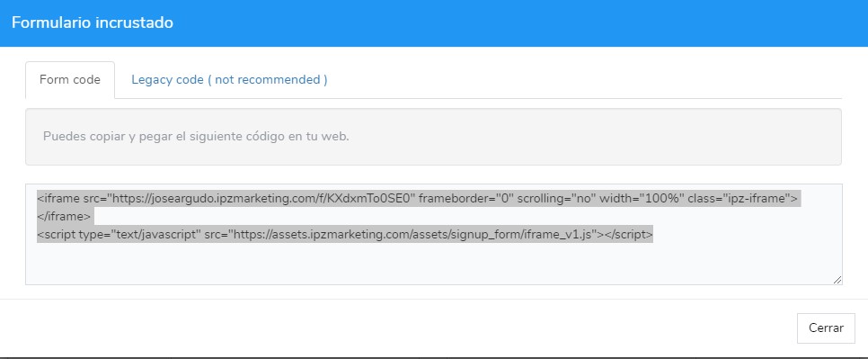Click the iframe src code line

click(x=418, y=198)
